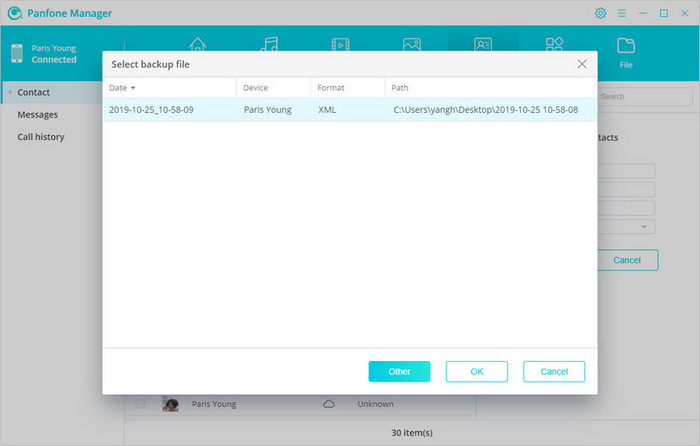The image size is (700, 446).
Task: Open the Video icon in top navigation
Action: [341, 44]
